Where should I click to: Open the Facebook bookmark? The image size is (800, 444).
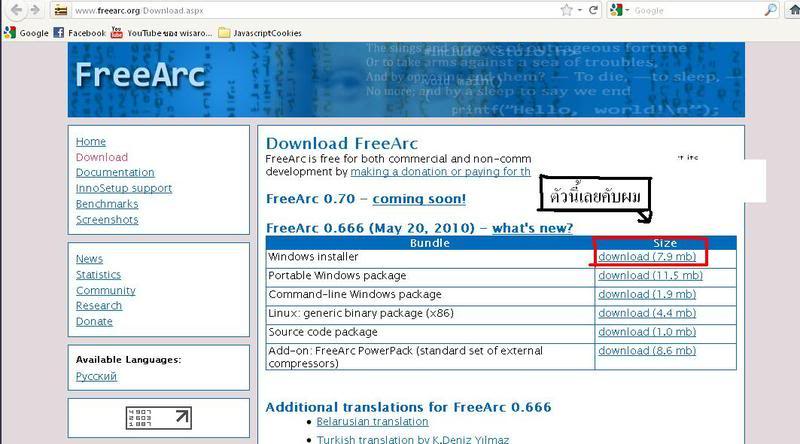pyautogui.click(x=80, y=33)
